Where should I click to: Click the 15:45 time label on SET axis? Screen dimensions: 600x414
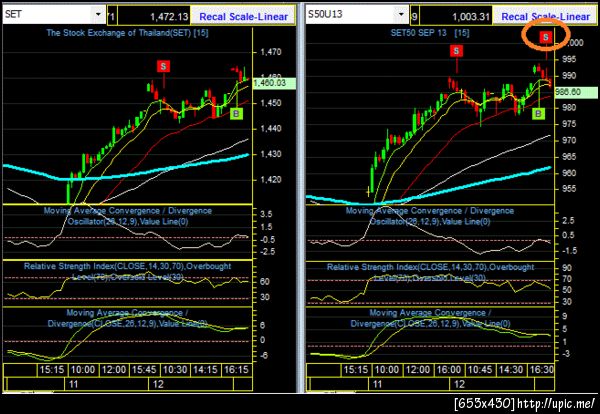point(145,370)
